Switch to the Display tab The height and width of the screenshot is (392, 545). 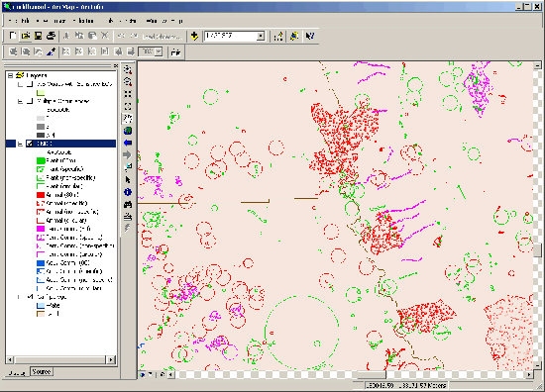click(x=17, y=372)
